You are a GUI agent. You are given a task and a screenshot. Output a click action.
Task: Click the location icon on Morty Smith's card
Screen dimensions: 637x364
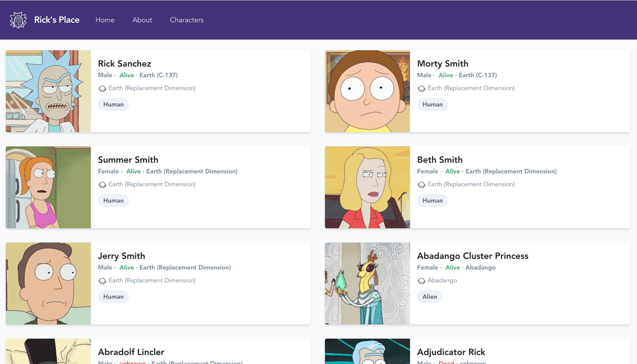[421, 88]
